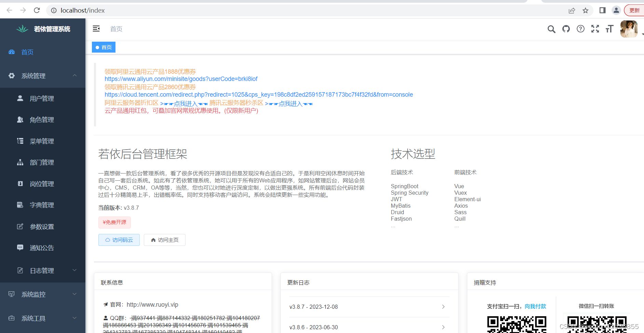Click 点我进入 after 阿里云服务器折扣区

pos(184,103)
